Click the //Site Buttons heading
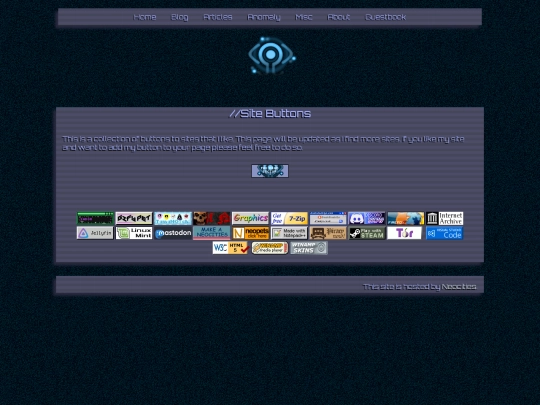Image resolution: width=540 pixels, height=405 pixels. 270,114
